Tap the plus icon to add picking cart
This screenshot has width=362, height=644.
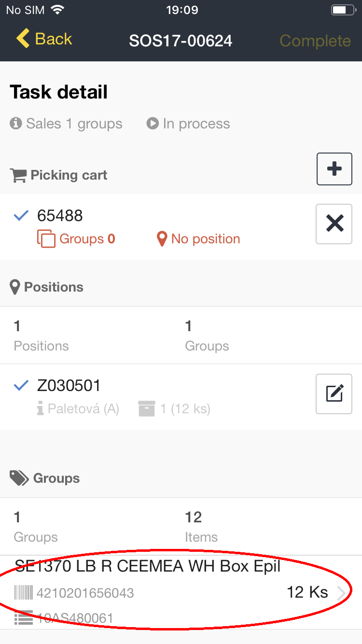tap(334, 169)
